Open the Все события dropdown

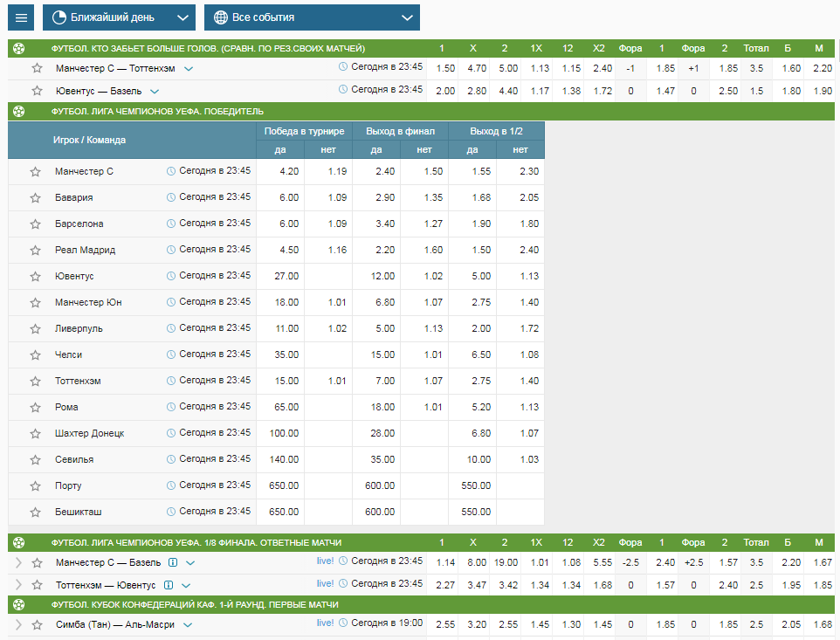coord(312,17)
